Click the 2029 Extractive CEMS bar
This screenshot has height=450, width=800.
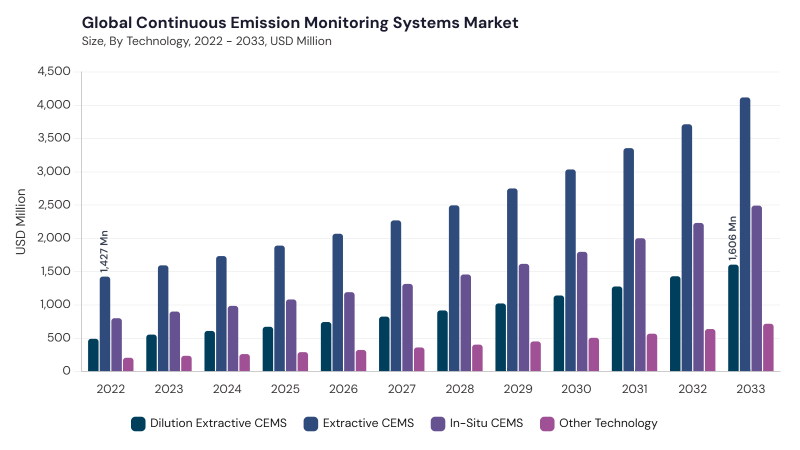coord(512,280)
